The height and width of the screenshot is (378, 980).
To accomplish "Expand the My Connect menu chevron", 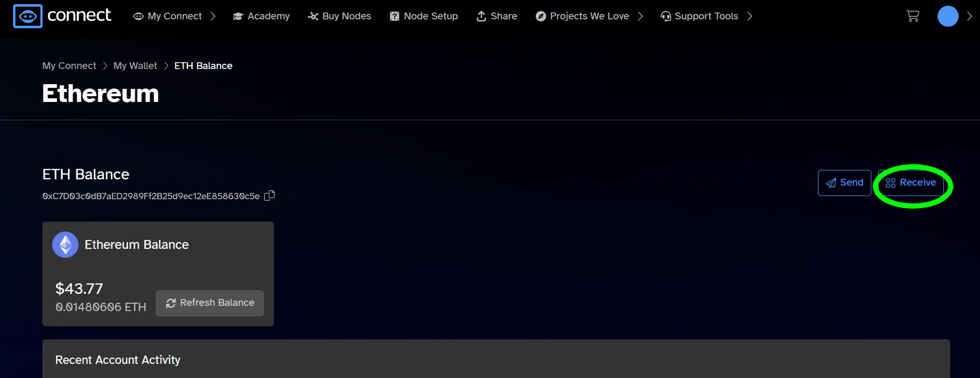I will point(213,16).
